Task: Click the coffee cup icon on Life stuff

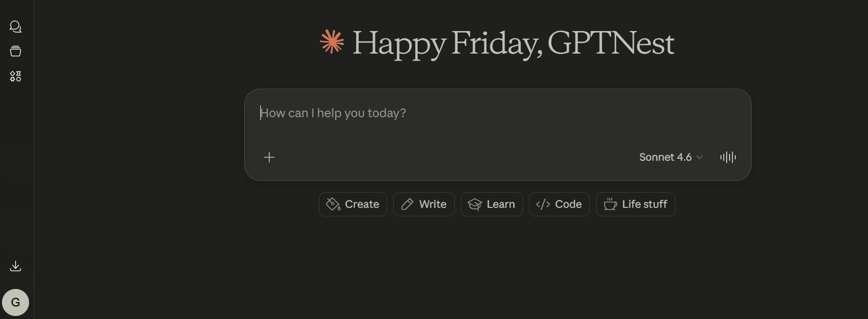Action: pos(610,204)
